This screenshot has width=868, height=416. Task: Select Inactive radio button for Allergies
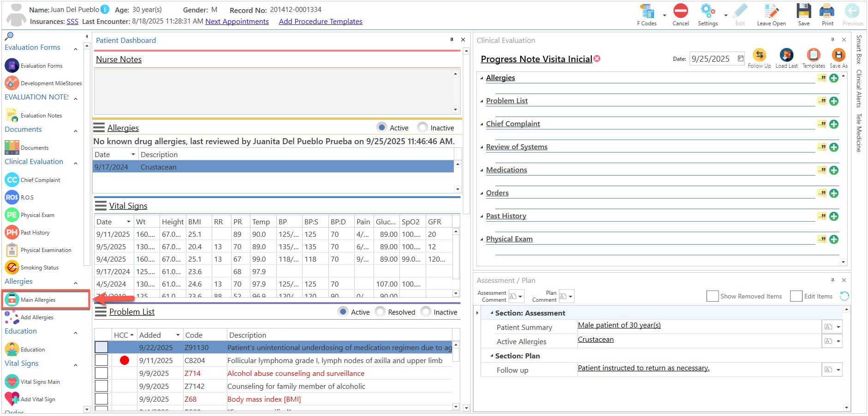pos(422,127)
